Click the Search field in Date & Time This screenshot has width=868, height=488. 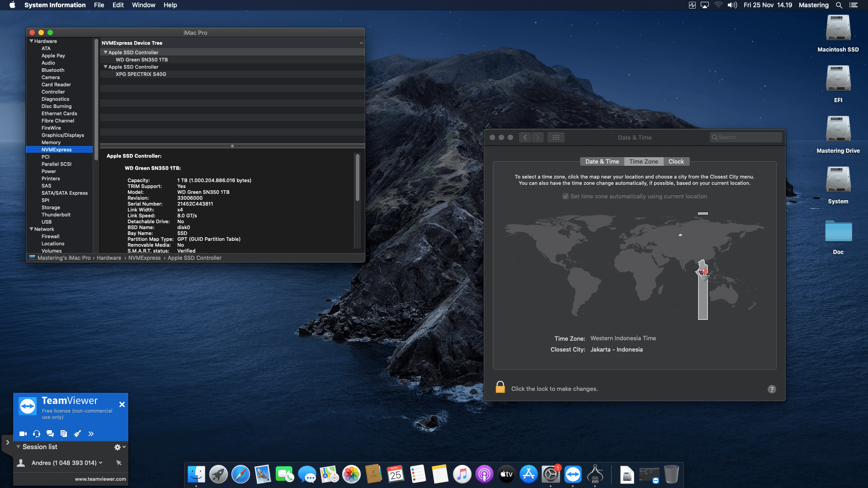pos(746,137)
